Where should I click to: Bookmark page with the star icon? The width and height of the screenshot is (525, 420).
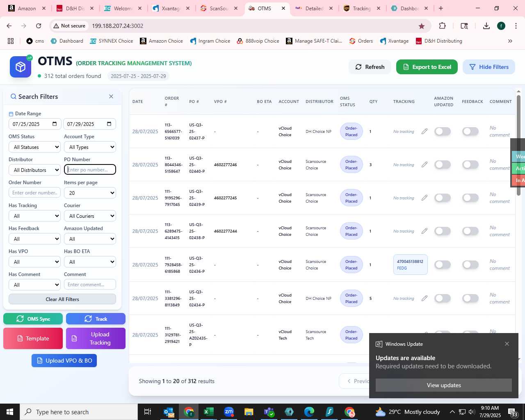[422, 26]
